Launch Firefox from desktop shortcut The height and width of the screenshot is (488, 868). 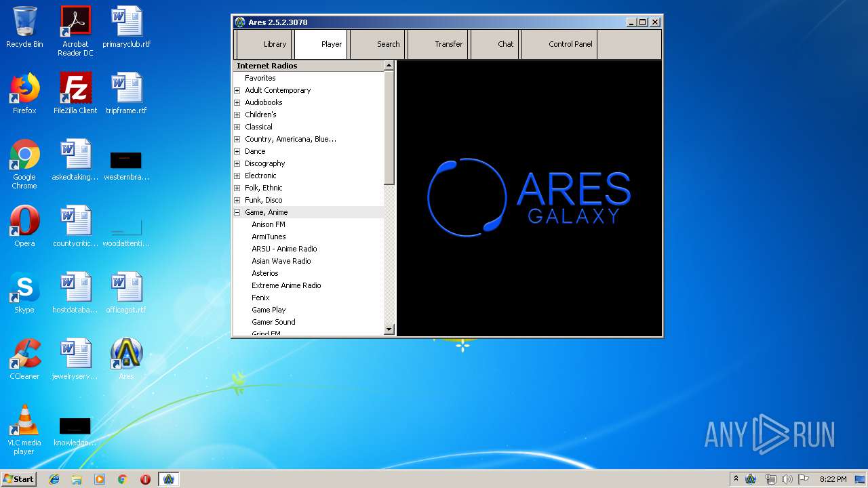24,94
